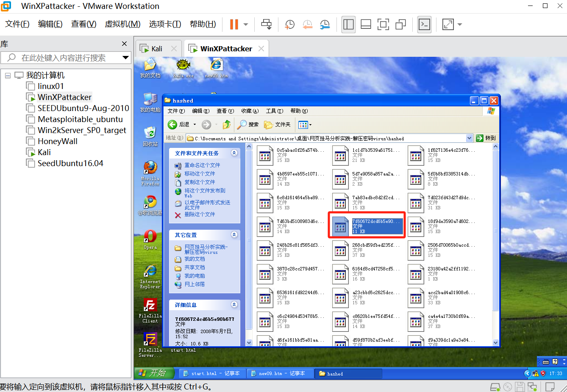The width and height of the screenshot is (567, 392).
Task: Toggle the console view button
Action: (x=424, y=24)
